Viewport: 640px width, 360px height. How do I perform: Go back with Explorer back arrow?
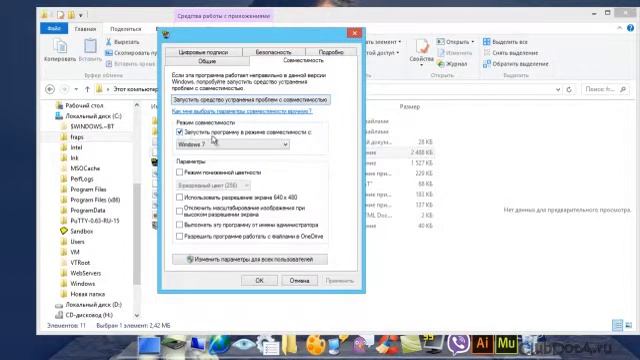pos(50,89)
